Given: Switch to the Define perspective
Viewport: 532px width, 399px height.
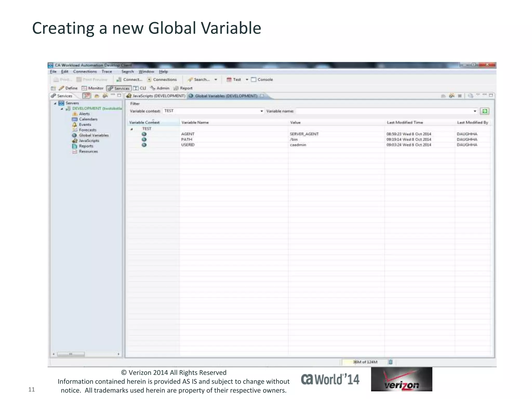Looking at the screenshot, I should [68, 88].
